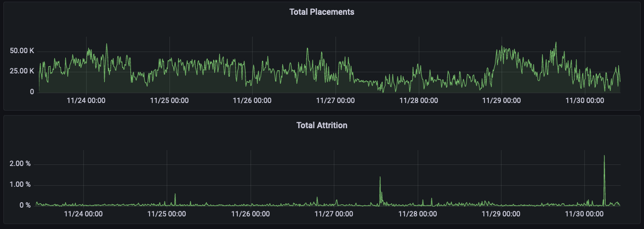This screenshot has width=644, height=229.
Task: Click the 1.00 % axis label
Action: click(x=20, y=185)
